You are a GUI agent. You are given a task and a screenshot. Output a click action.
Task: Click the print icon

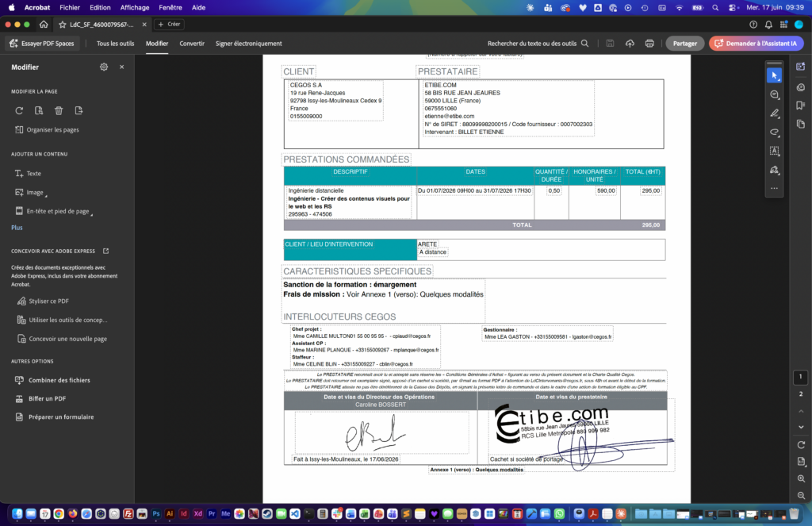tap(649, 44)
